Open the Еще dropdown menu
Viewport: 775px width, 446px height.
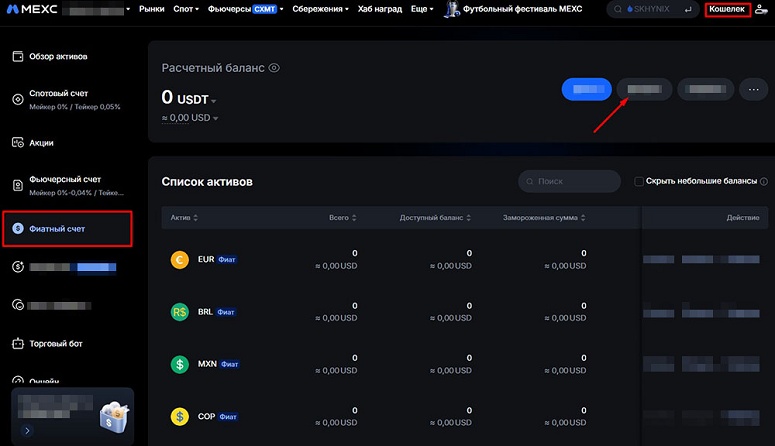click(x=422, y=9)
